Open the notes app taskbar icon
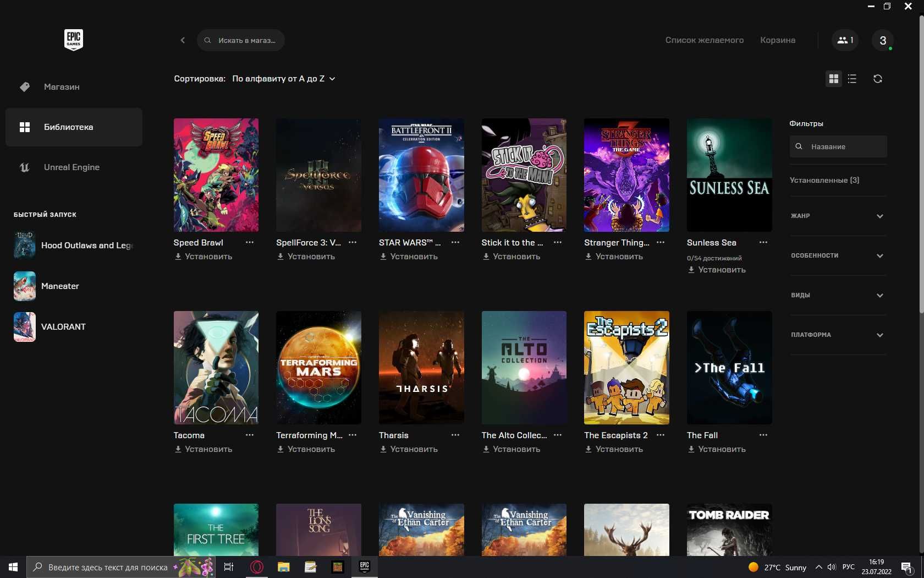This screenshot has height=578, width=924. point(310,567)
